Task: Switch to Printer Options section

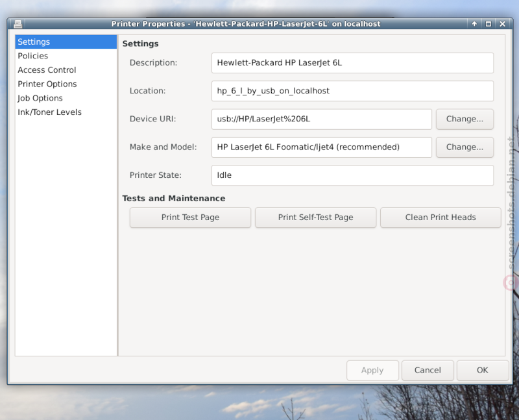Action: (x=66, y=84)
